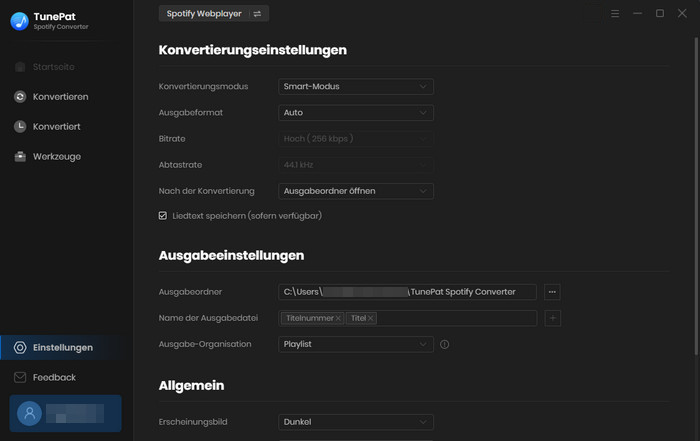
Task: Click the Feedback envelope icon
Action: (x=20, y=378)
